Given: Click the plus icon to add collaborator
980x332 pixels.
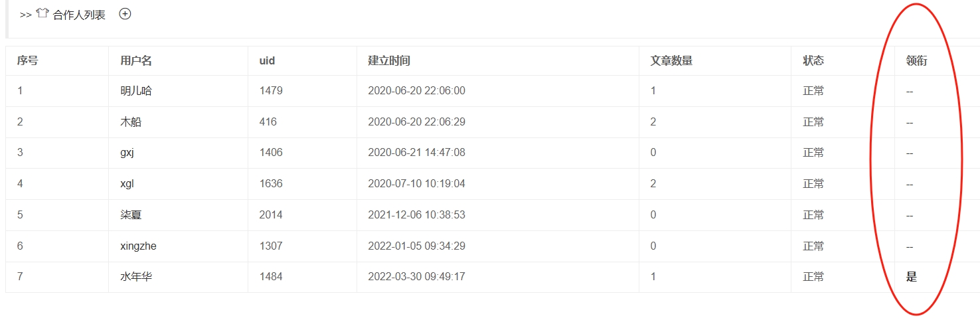Looking at the screenshot, I should click(125, 14).
